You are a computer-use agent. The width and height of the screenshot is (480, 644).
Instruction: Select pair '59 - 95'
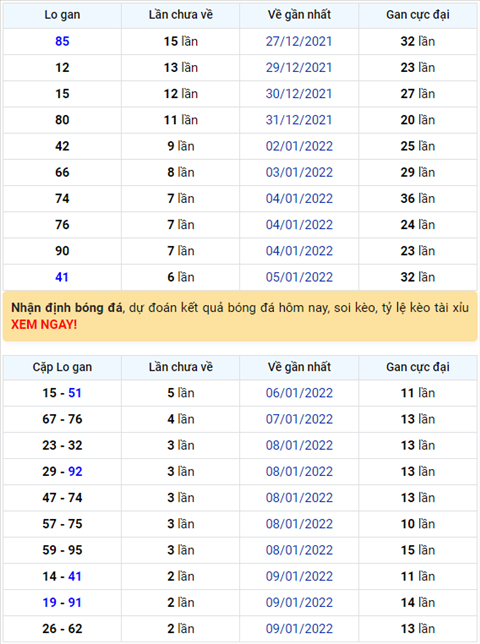[62, 550]
